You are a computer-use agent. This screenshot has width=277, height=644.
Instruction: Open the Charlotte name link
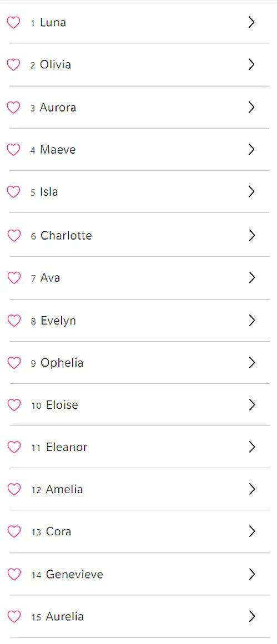coord(66,235)
